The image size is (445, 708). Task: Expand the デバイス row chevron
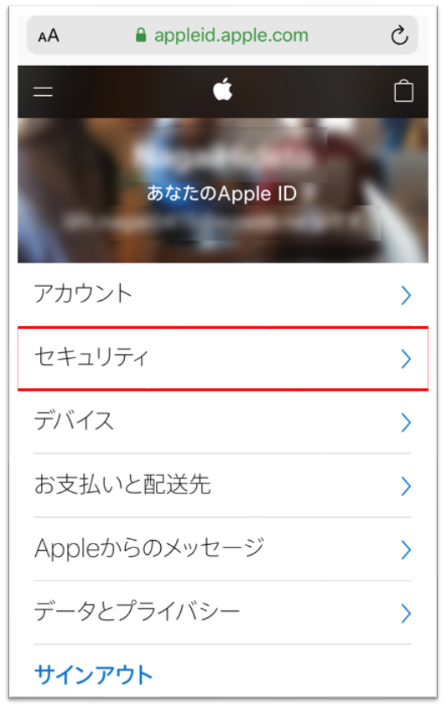tap(406, 423)
